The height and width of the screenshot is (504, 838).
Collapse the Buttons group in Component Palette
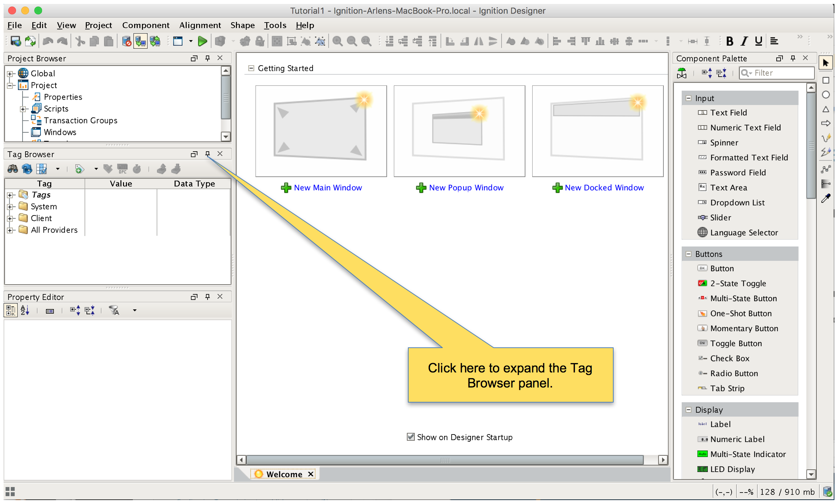pos(689,254)
